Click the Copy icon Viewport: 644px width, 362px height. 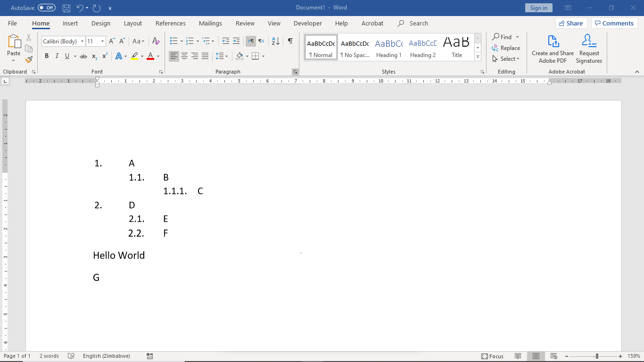point(29,49)
